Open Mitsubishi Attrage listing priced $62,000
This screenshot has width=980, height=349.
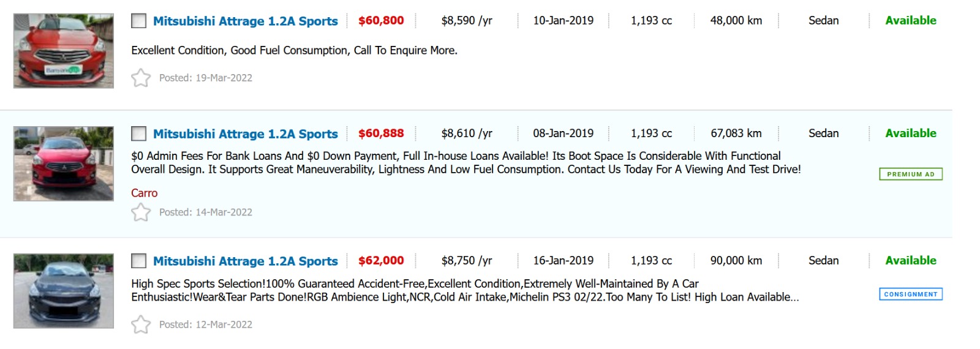point(245,261)
